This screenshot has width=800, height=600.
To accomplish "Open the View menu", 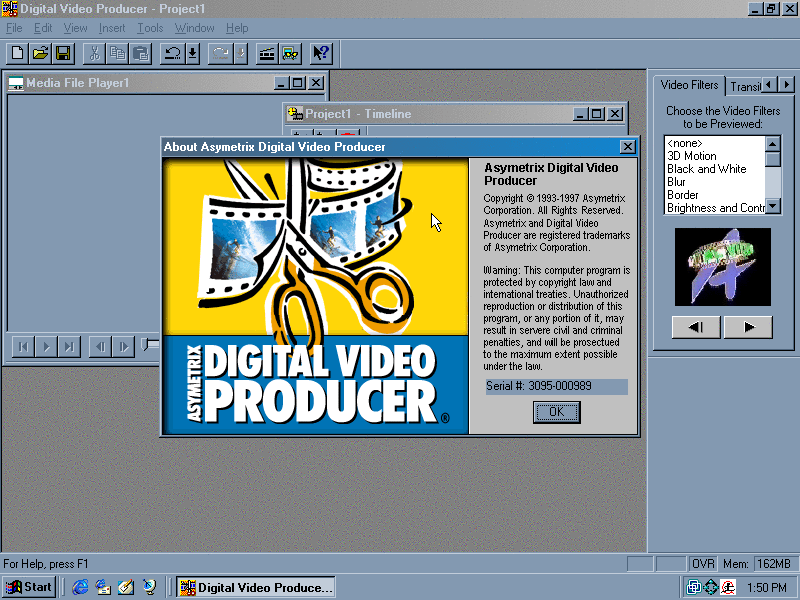I will coord(76,28).
